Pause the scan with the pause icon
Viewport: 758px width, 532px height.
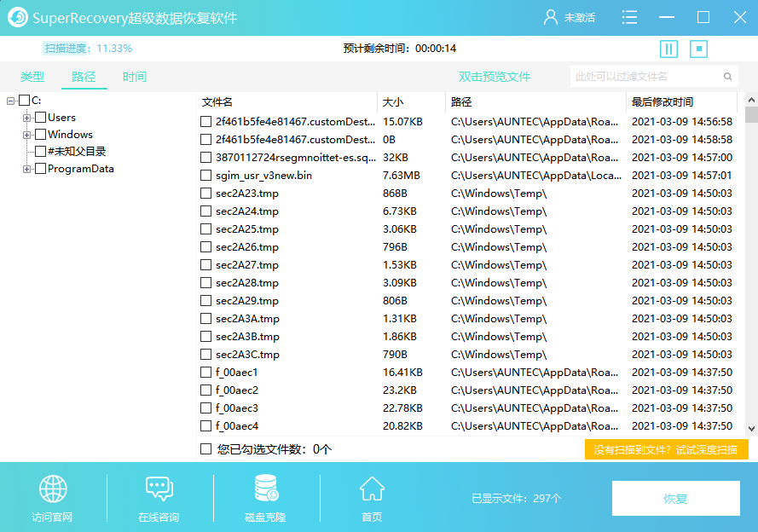click(x=668, y=49)
